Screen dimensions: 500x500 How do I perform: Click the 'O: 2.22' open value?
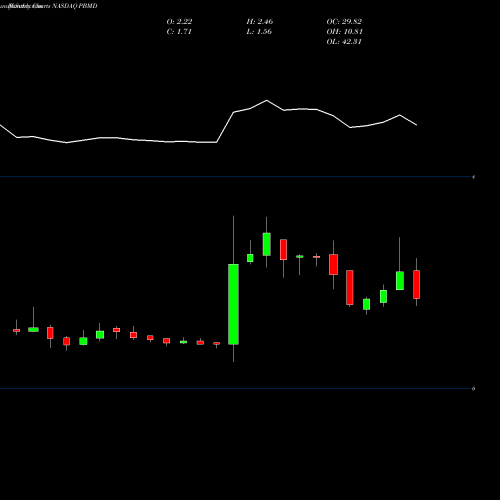tap(179, 22)
